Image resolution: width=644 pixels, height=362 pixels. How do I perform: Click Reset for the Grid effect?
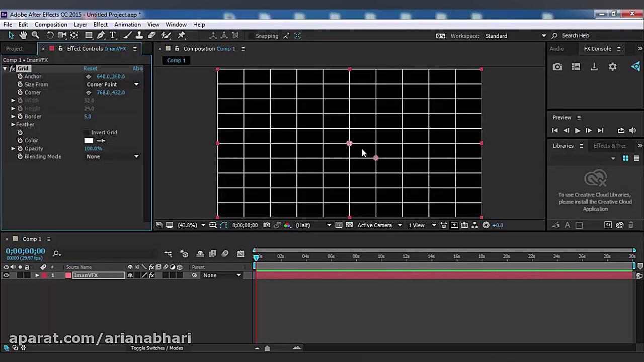[x=91, y=68]
